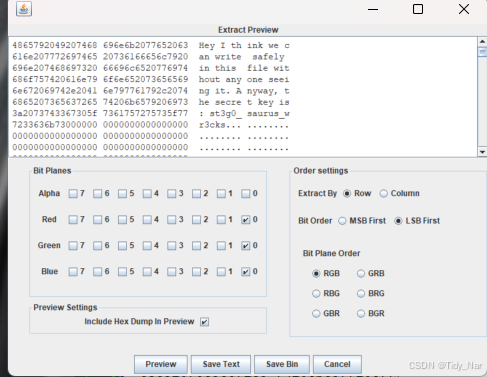Set Bit Order to LSB First
Viewport: 487px width, 377px height.
[x=398, y=221]
